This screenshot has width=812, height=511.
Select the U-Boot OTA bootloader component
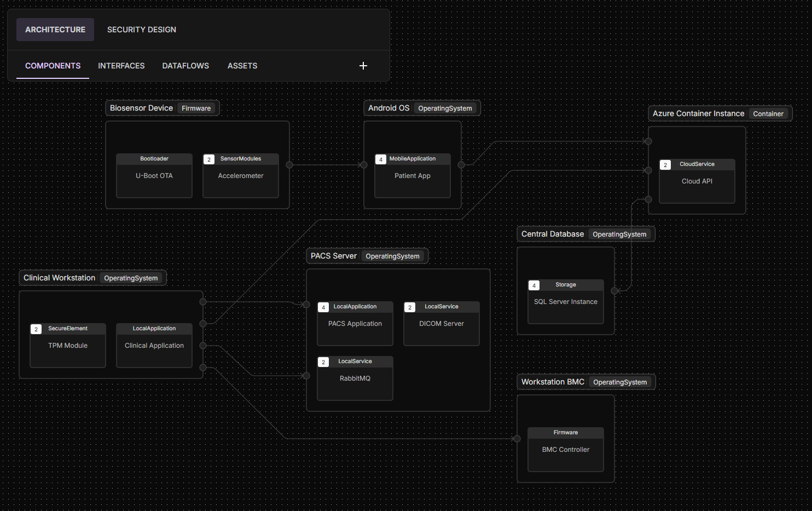(154, 175)
